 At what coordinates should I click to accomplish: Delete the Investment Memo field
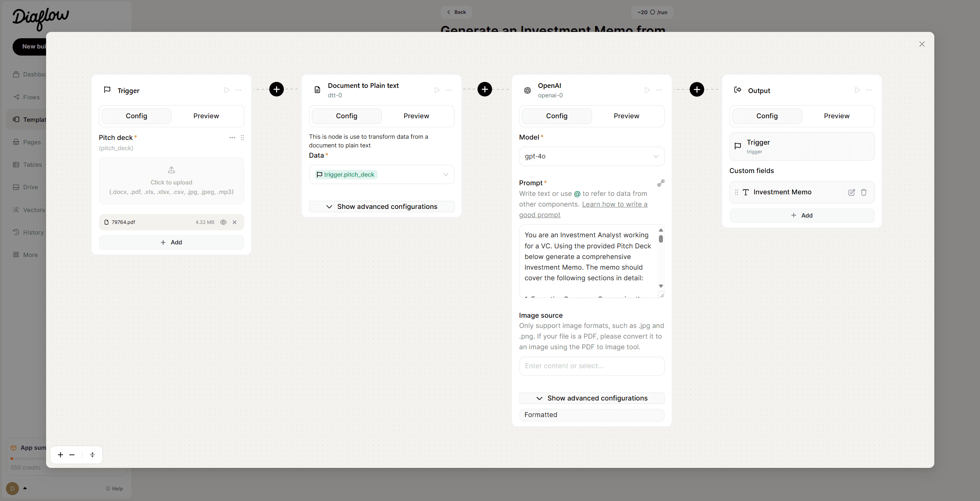click(x=863, y=192)
